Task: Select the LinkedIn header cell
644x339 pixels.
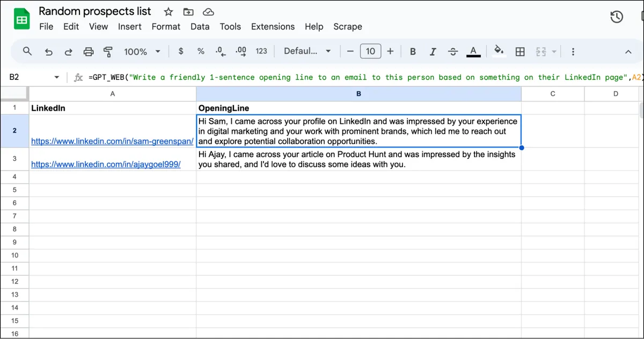Action: pos(113,108)
